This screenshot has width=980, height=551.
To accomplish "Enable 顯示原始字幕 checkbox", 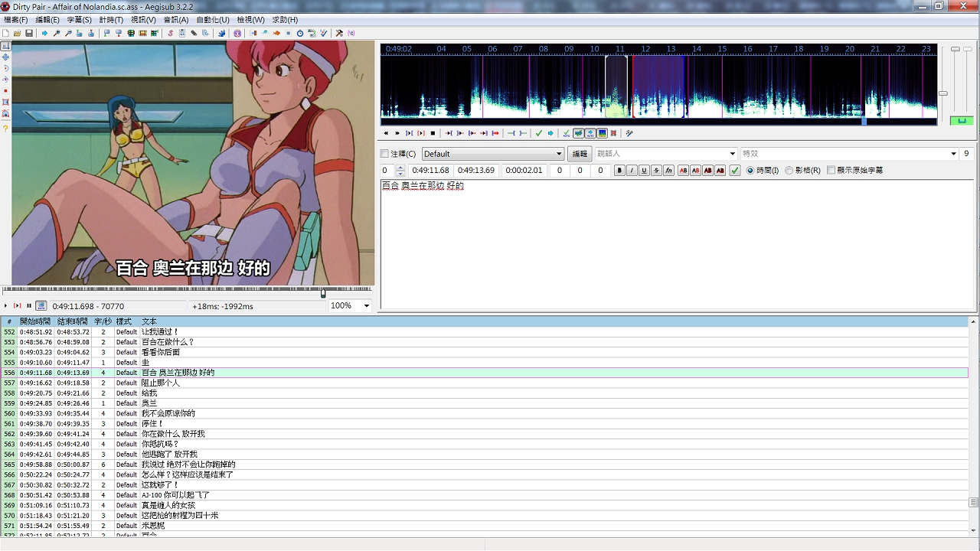I will click(831, 171).
